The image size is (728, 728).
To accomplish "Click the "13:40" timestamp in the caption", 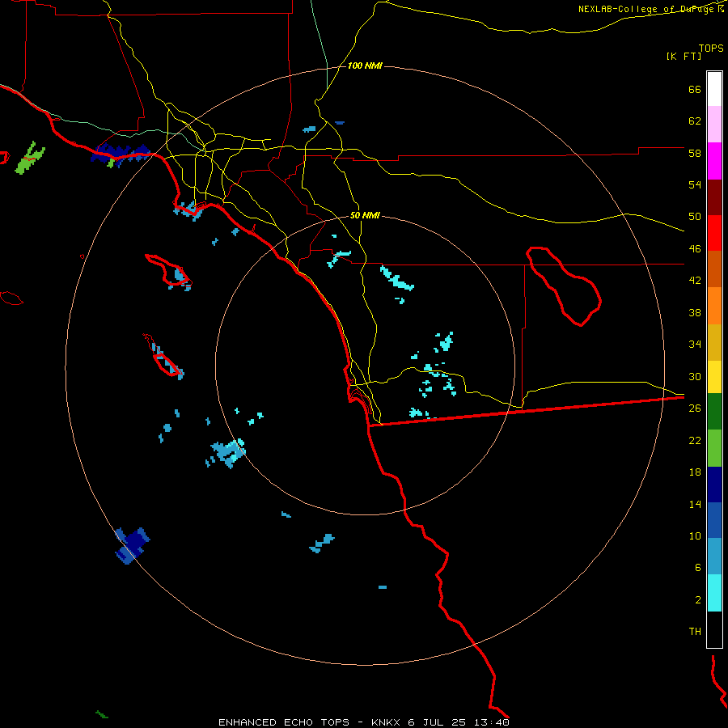I will pyautogui.click(x=492, y=722).
